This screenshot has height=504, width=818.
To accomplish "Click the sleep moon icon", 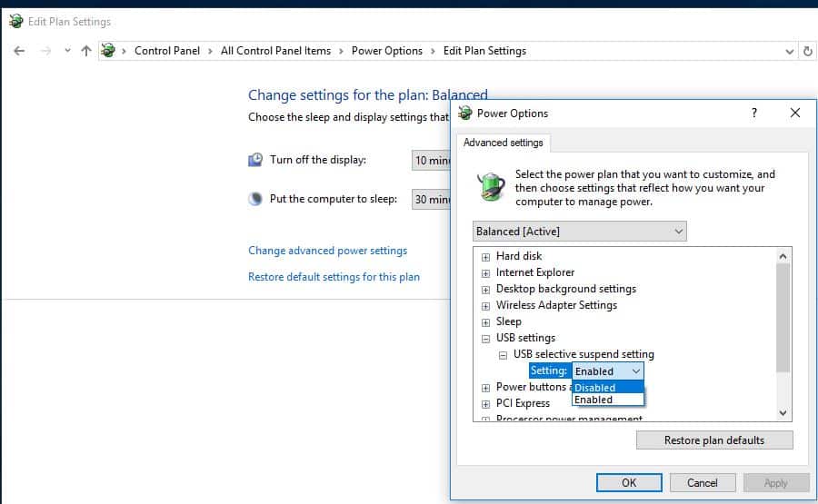I will coord(255,199).
